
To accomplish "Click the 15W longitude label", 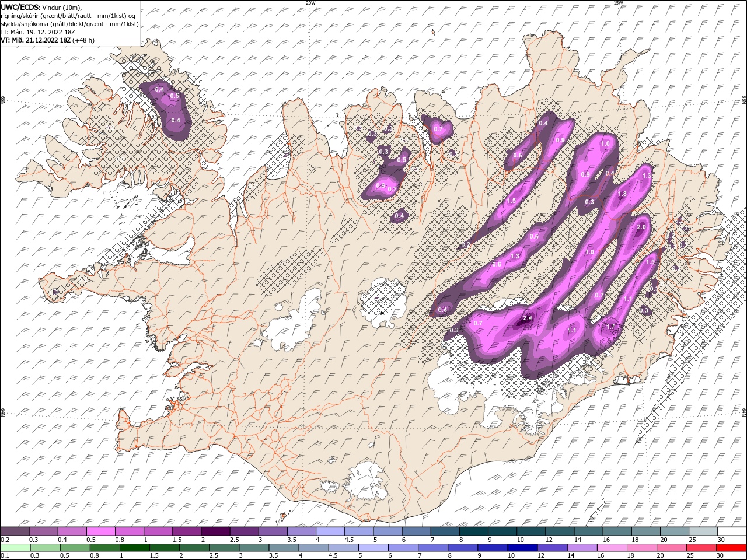I will (x=618, y=3).
